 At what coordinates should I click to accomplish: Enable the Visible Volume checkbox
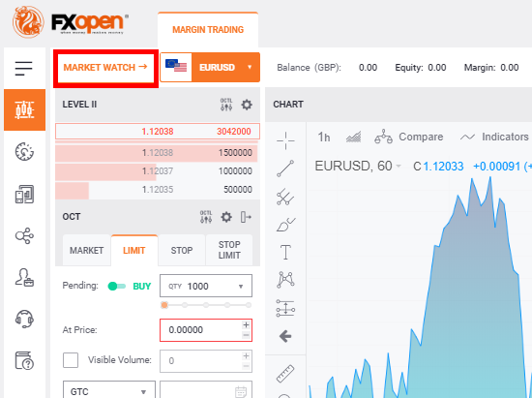coord(71,360)
